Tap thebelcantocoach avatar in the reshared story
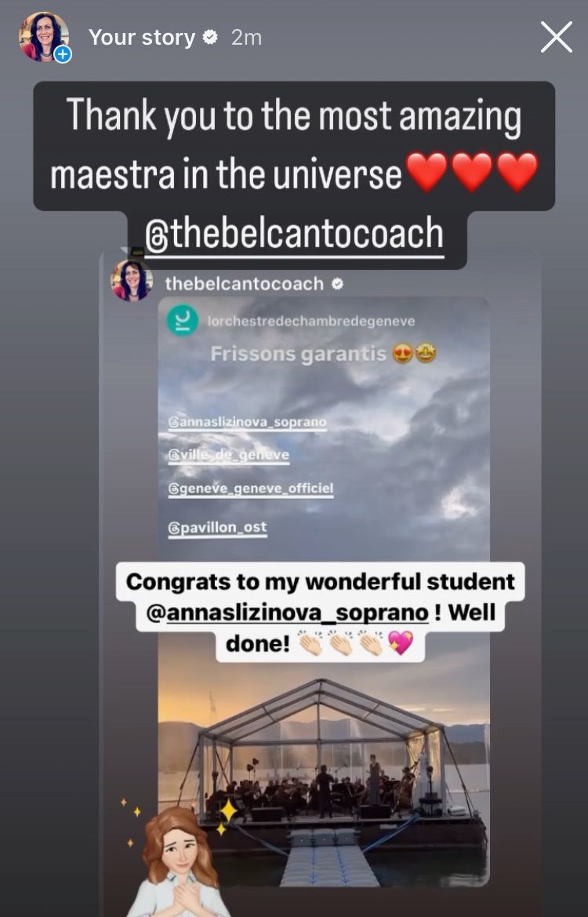The height and width of the screenshot is (917, 588). [132, 281]
